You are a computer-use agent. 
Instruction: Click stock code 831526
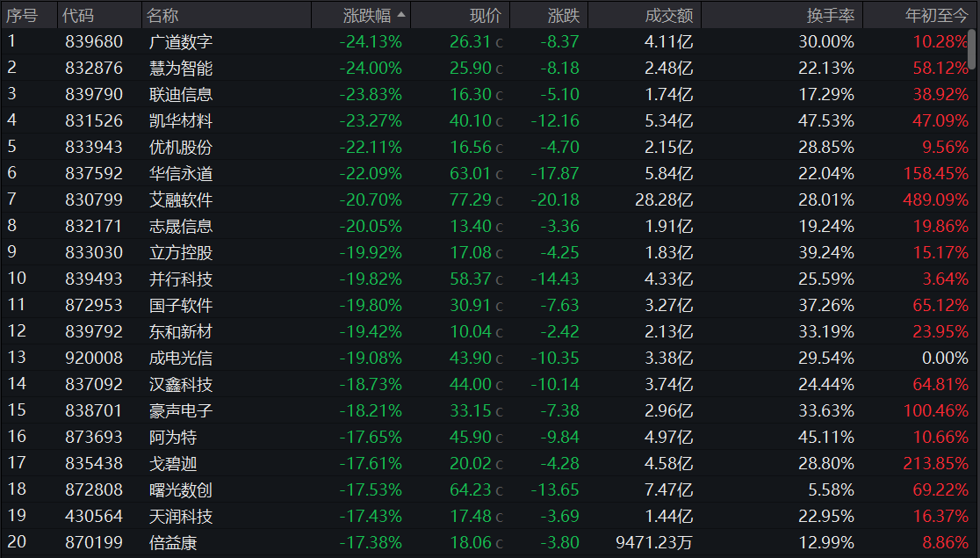(94, 120)
